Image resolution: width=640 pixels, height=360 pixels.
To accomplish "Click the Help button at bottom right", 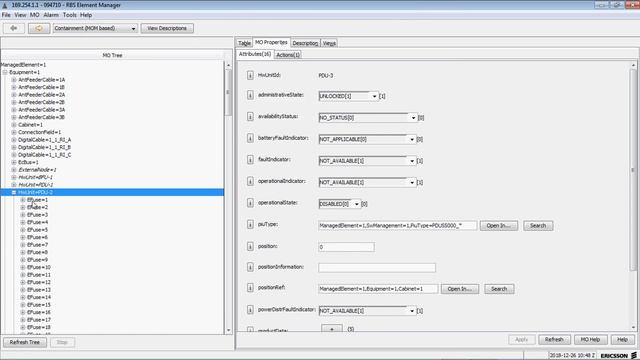I will (622, 339).
